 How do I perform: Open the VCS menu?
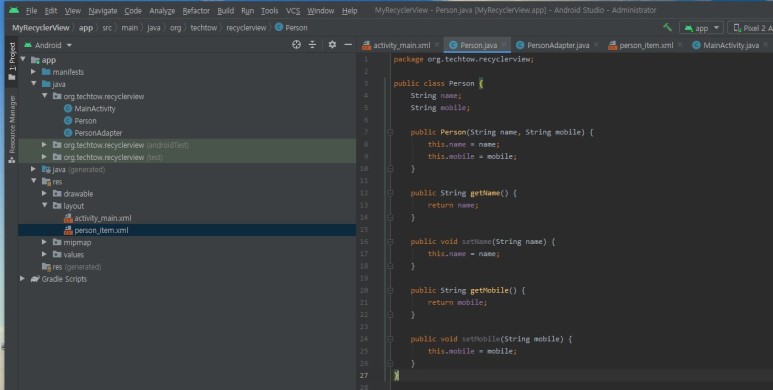point(293,10)
